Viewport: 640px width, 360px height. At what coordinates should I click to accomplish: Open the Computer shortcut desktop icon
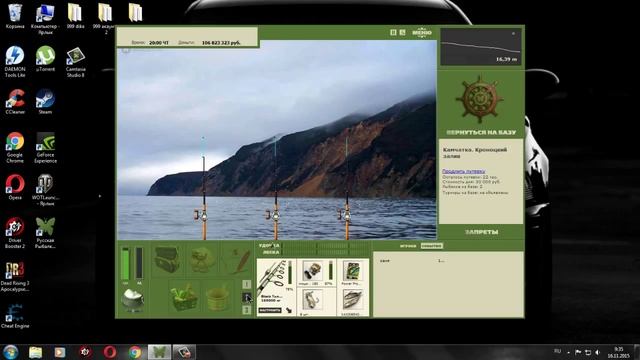click(x=45, y=19)
